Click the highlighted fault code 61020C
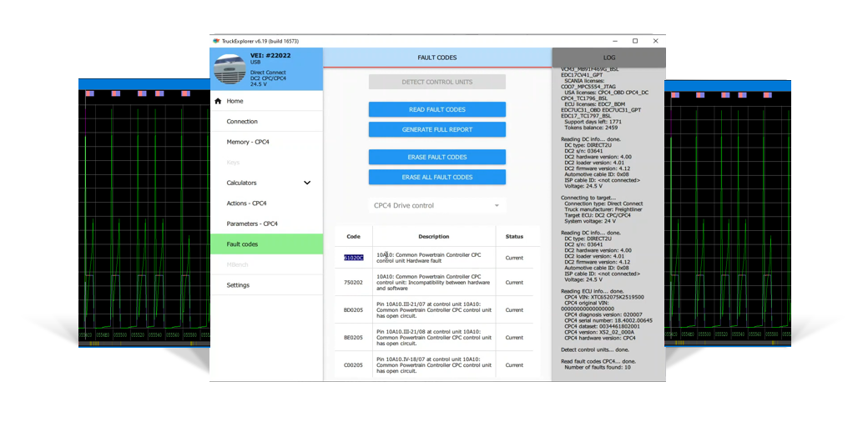Viewport: 868px width, 442px height. point(353,258)
